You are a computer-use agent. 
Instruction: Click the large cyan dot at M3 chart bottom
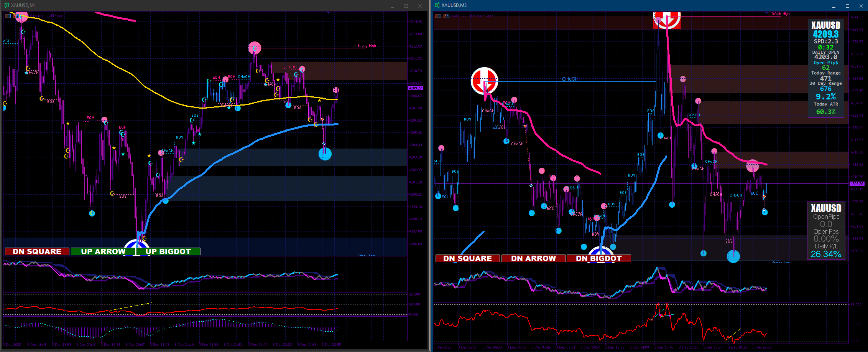point(733,256)
